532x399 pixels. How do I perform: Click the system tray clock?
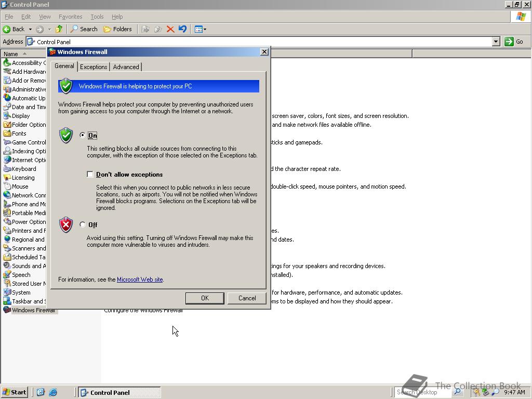coord(514,392)
